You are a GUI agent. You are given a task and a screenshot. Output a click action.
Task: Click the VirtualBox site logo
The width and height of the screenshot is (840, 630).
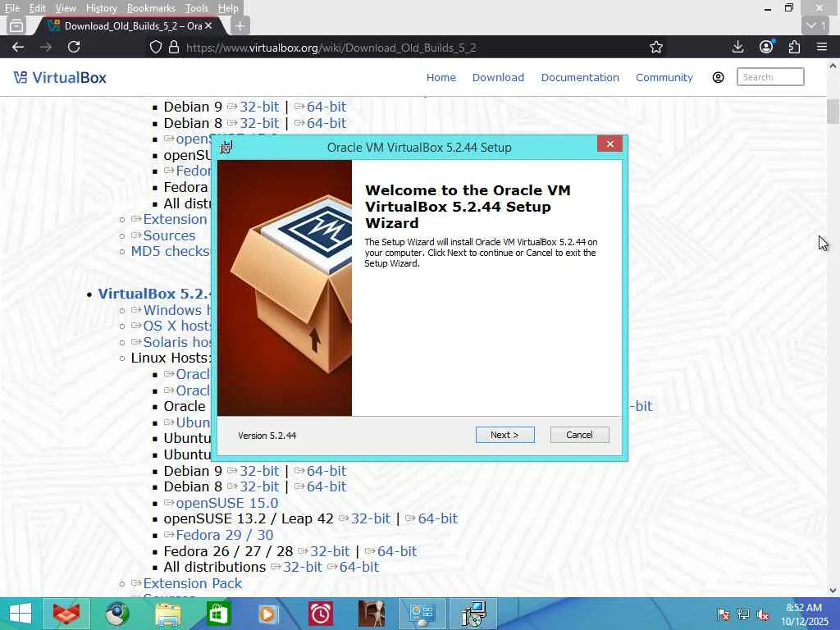coord(60,78)
